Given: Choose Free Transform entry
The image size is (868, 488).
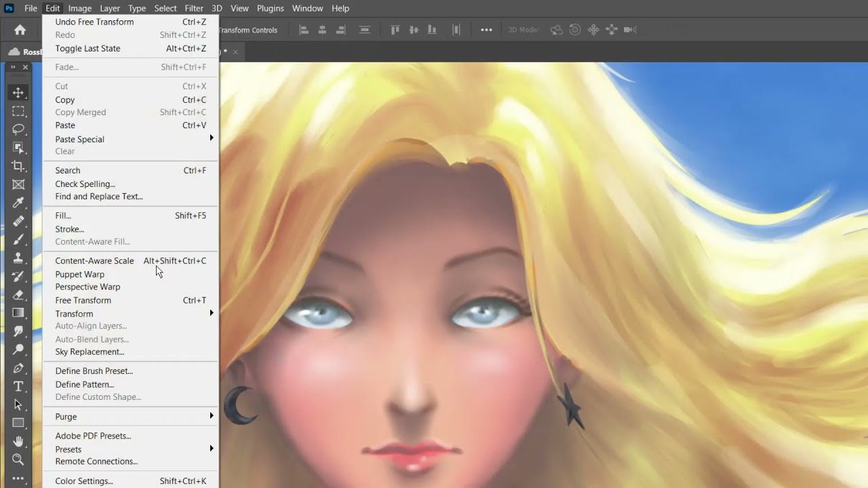Looking at the screenshot, I should 131,300.
